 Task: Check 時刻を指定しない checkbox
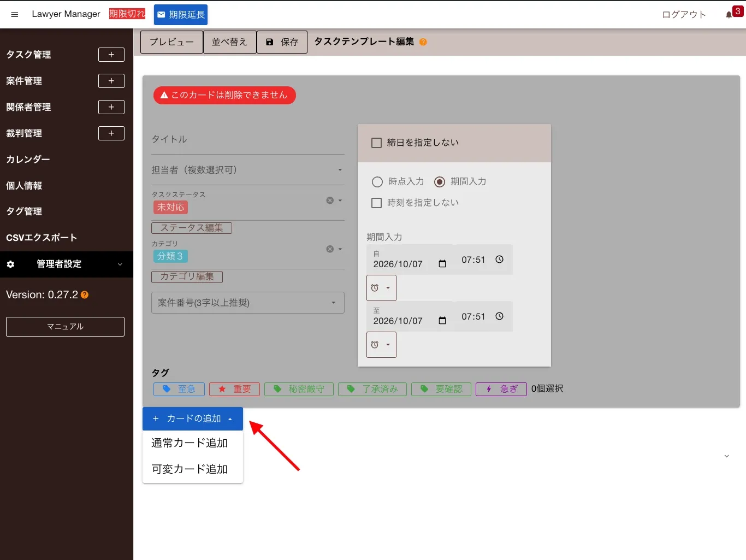[376, 203]
